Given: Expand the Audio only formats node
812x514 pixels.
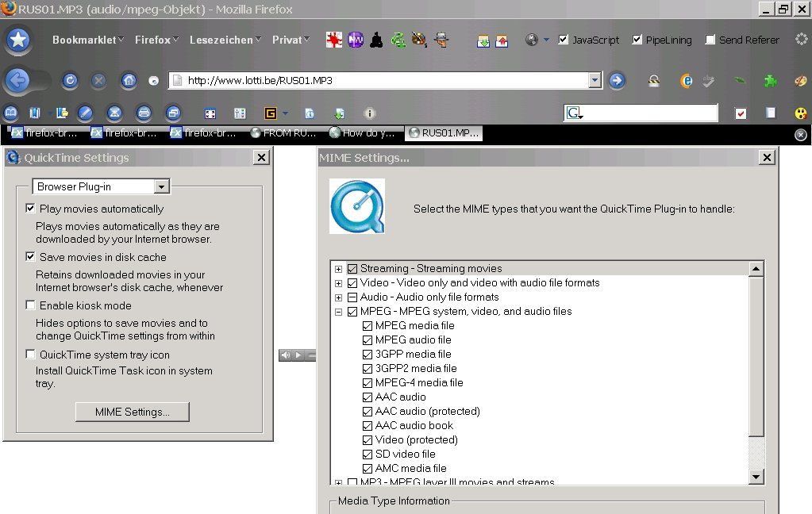Looking at the screenshot, I should point(338,297).
